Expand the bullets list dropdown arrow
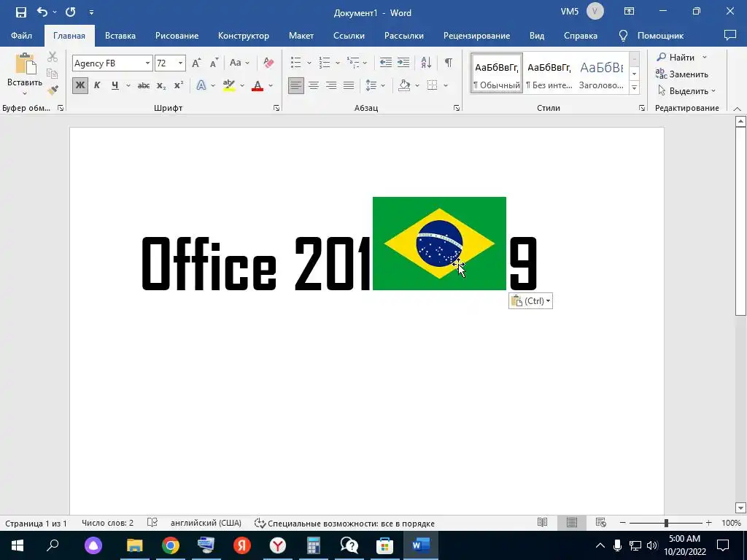 [309, 63]
